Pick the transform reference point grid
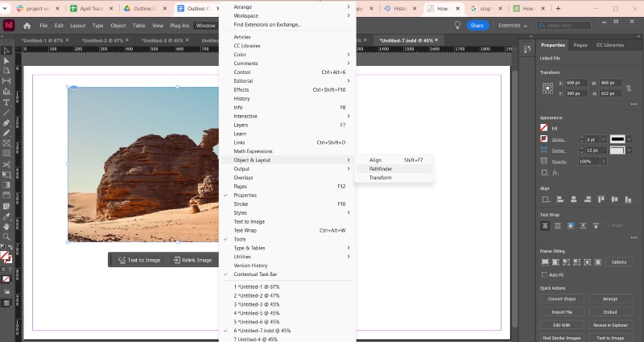This screenshot has height=342, width=644. (x=547, y=89)
